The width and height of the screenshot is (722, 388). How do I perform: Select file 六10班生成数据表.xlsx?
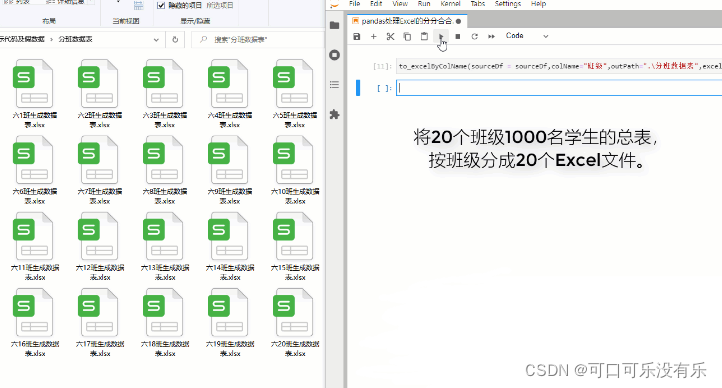click(x=295, y=170)
